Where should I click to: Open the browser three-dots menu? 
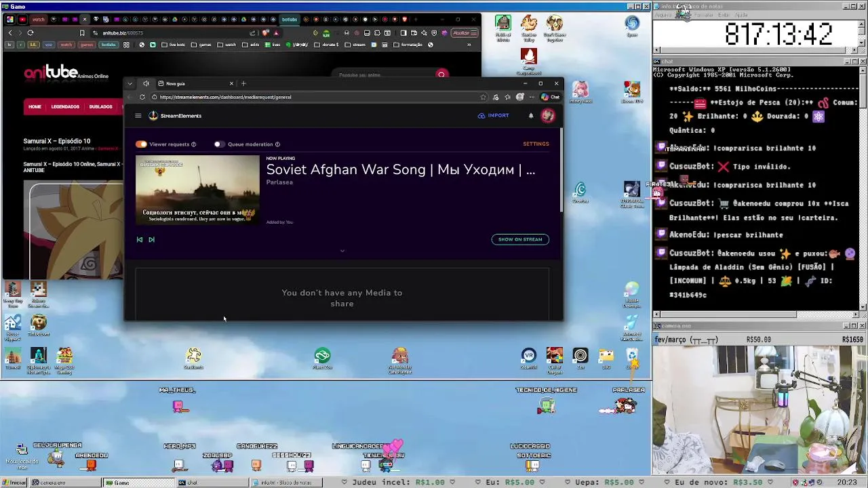(532, 97)
